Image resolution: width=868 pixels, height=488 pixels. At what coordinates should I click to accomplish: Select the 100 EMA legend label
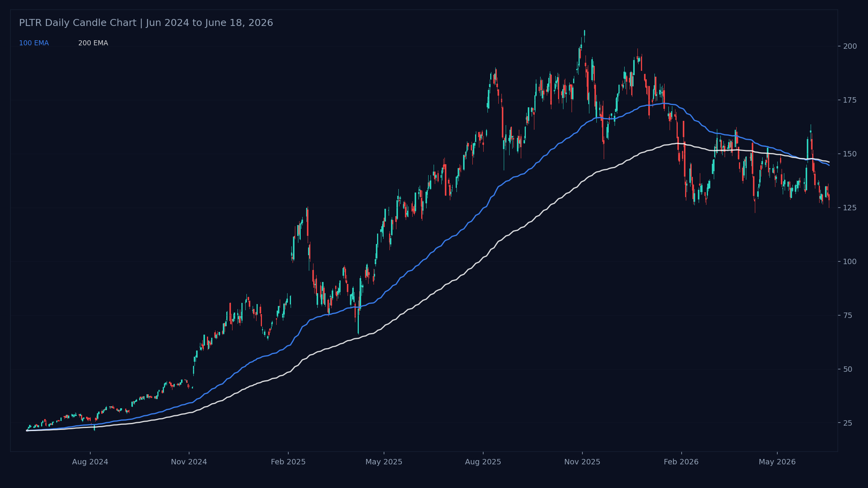34,43
